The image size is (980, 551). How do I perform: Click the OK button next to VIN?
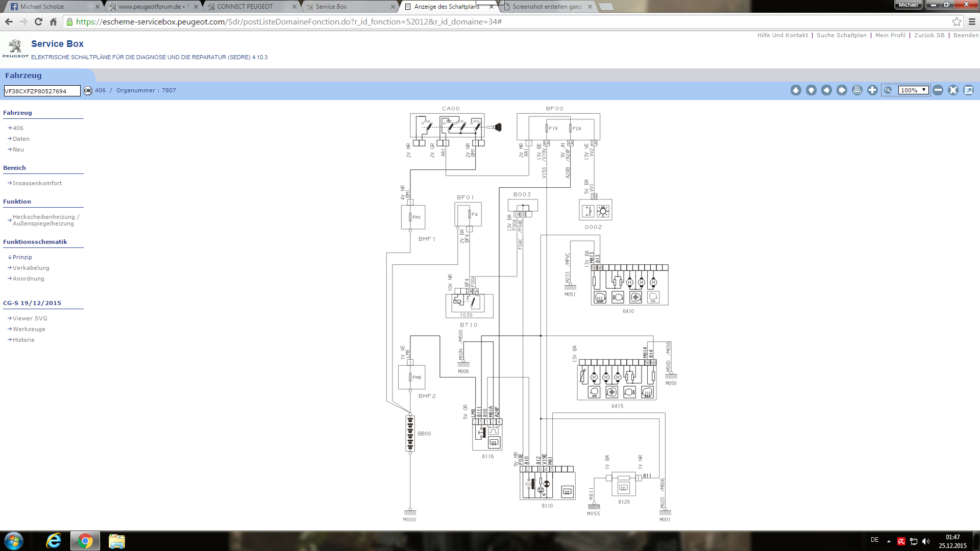coord(88,91)
